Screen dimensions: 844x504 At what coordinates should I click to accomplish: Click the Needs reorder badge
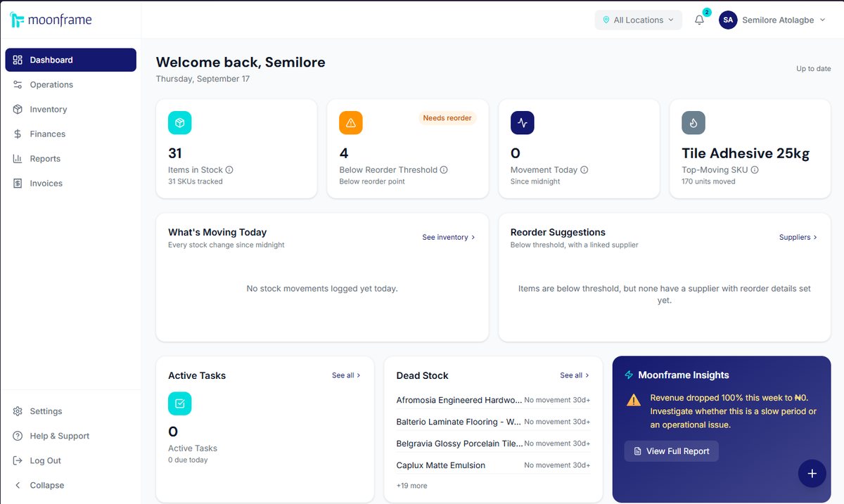447,118
